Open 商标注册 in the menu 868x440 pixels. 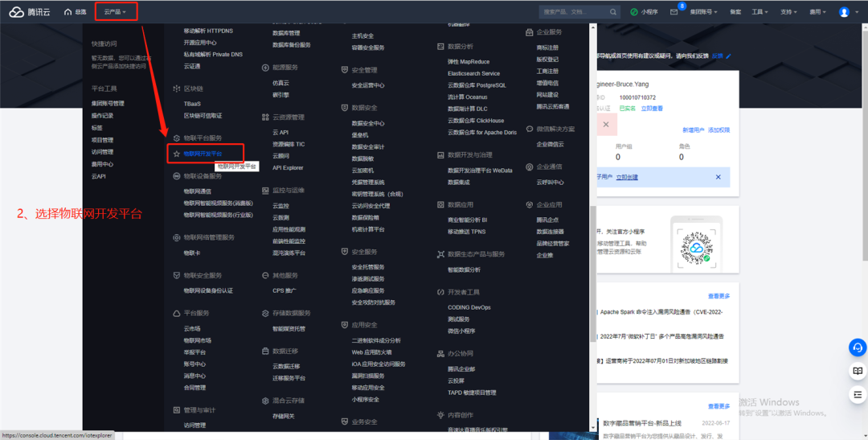coord(547,47)
